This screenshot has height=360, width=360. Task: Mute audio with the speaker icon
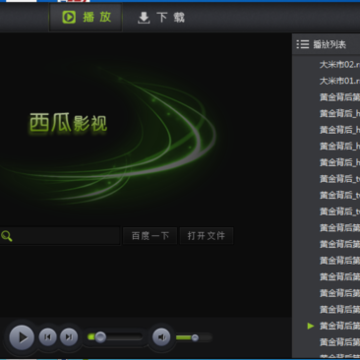point(162,337)
